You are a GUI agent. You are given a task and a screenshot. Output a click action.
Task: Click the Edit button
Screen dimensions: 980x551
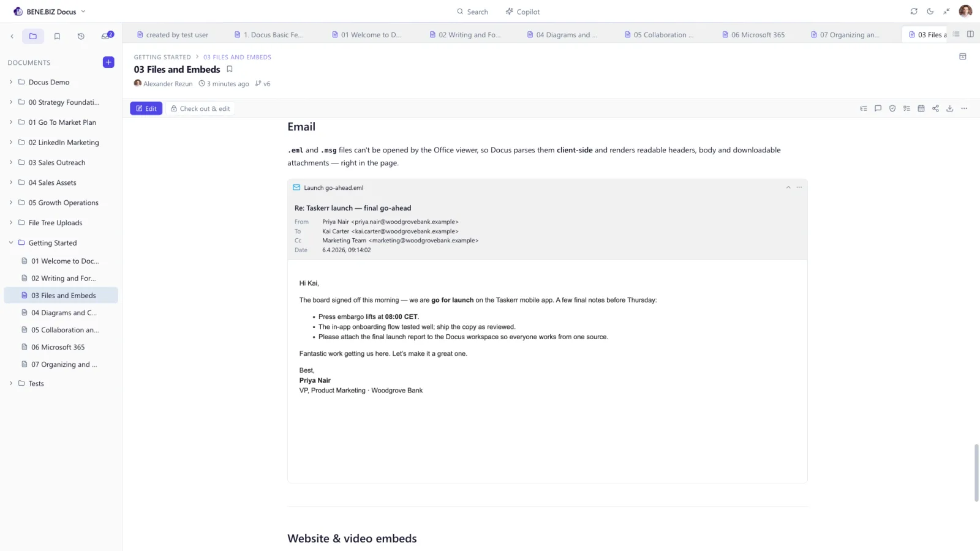(x=146, y=108)
